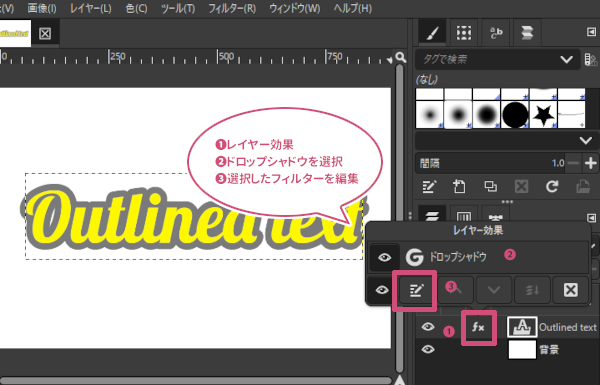Screen dimensions: 600x385
Task: Duplicate the selected brush
Action: coord(490,187)
